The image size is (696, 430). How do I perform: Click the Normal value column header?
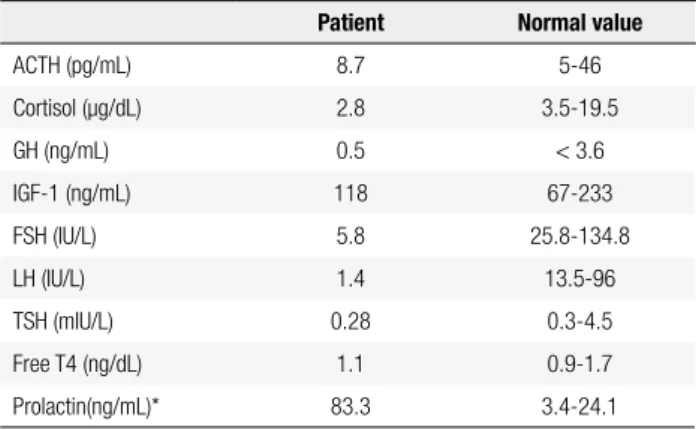tap(580, 23)
